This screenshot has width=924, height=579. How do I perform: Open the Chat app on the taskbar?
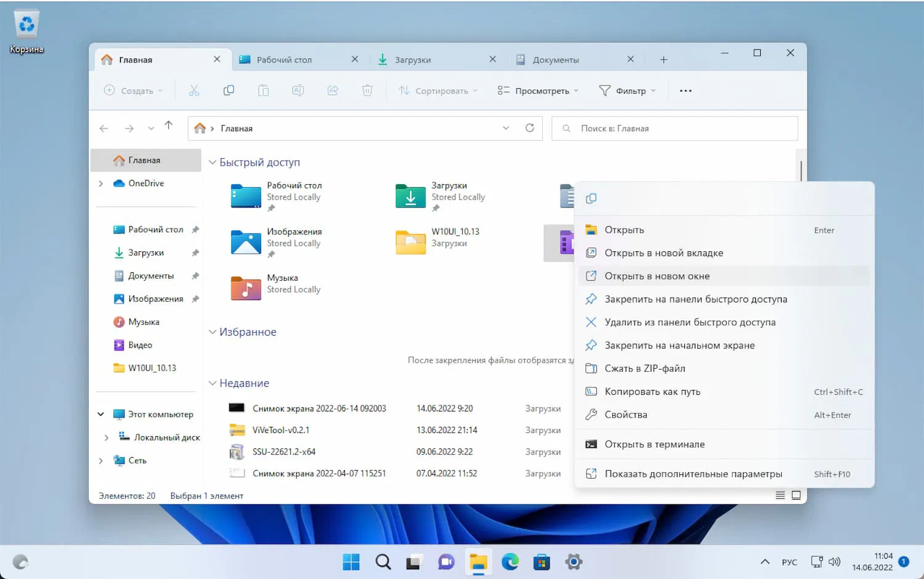point(447,562)
